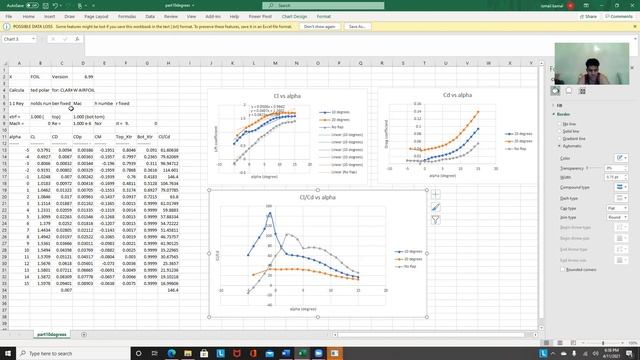Open the Dash type dropdown

[621, 198]
